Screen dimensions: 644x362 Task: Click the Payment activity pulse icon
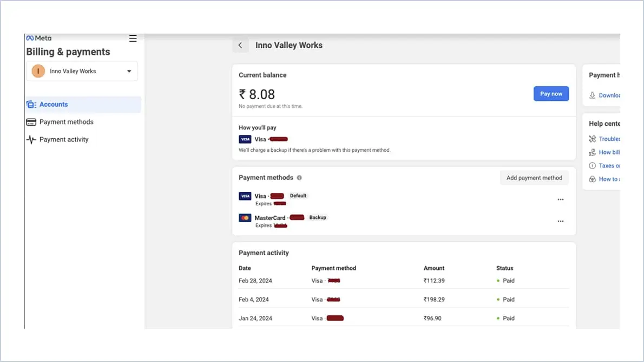31,139
